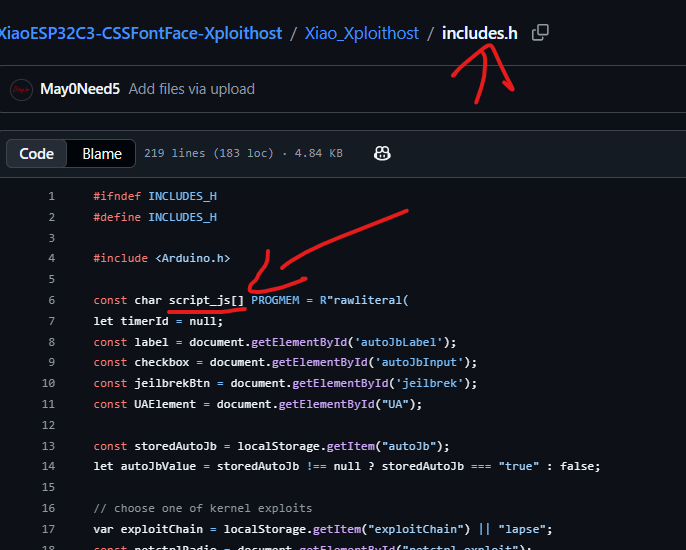Click the script_js[] identifier on line 6
686x550 pixels.
click(x=206, y=300)
